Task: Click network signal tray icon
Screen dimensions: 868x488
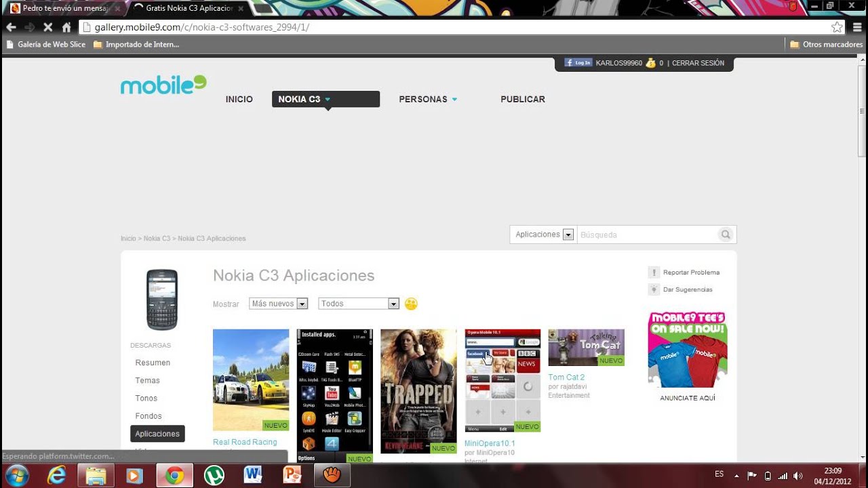Action: [783, 475]
